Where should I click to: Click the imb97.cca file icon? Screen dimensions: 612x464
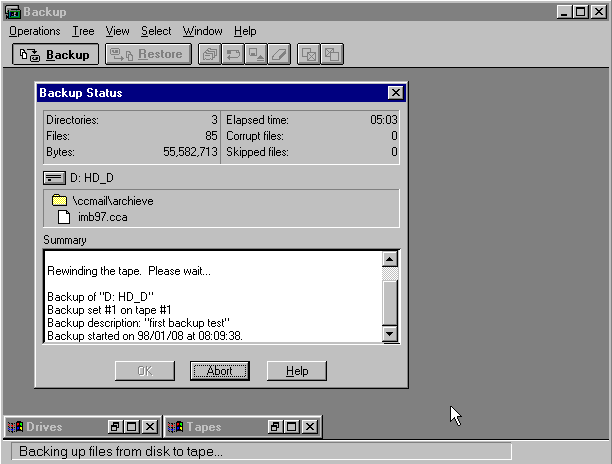(64, 217)
